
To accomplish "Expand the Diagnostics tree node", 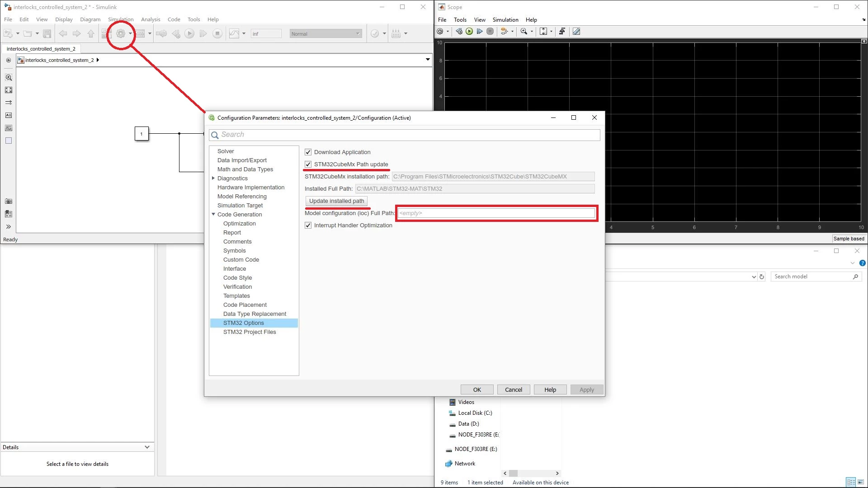I will (213, 178).
